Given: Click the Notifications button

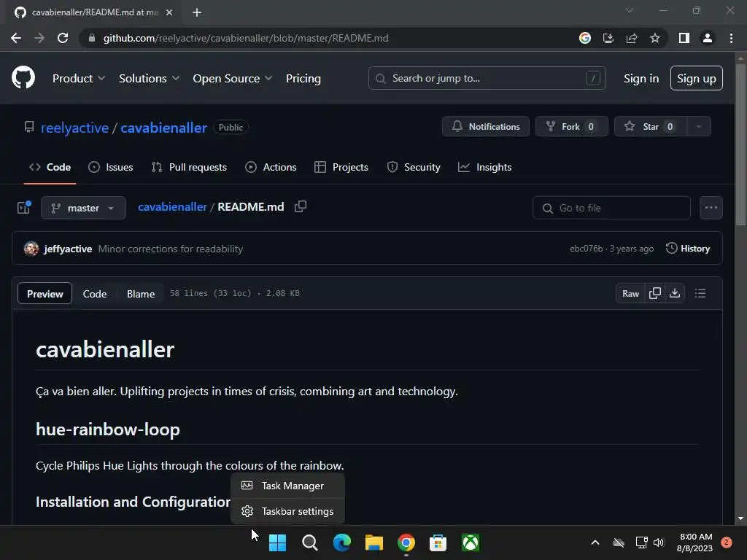Looking at the screenshot, I should coord(485,127).
